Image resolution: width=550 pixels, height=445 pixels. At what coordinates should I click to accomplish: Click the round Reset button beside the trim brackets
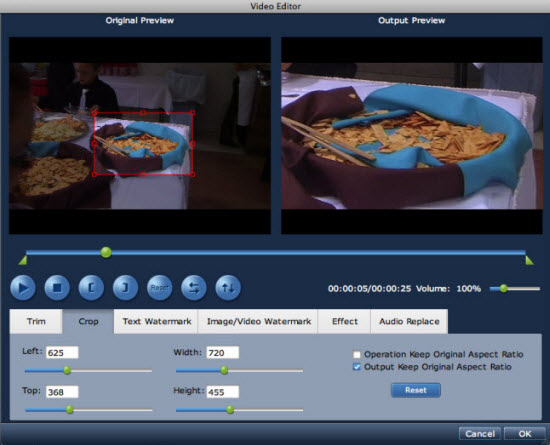pyautogui.click(x=159, y=288)
